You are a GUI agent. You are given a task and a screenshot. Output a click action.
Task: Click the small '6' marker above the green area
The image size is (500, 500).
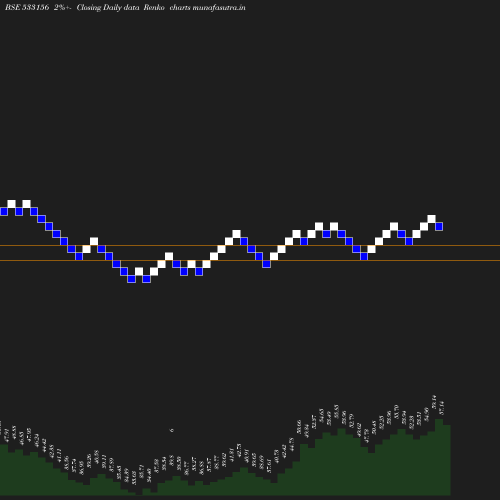(x=172, y=430)
